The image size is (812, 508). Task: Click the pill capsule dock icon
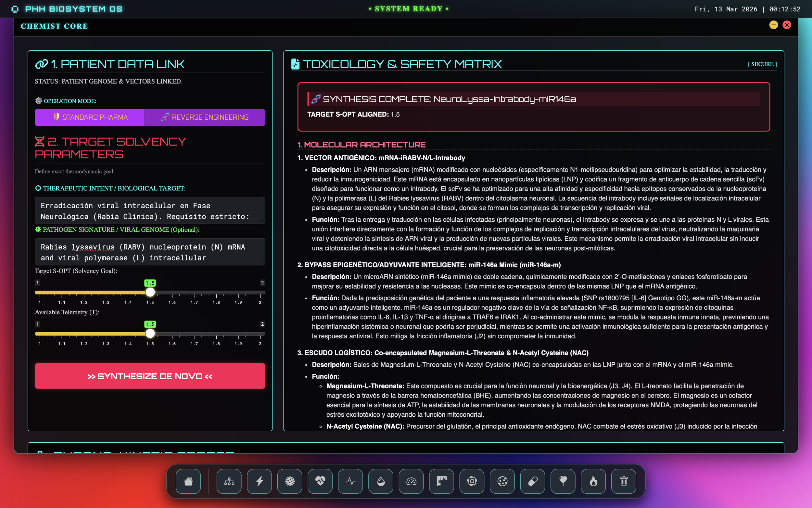tap(533, 481)
